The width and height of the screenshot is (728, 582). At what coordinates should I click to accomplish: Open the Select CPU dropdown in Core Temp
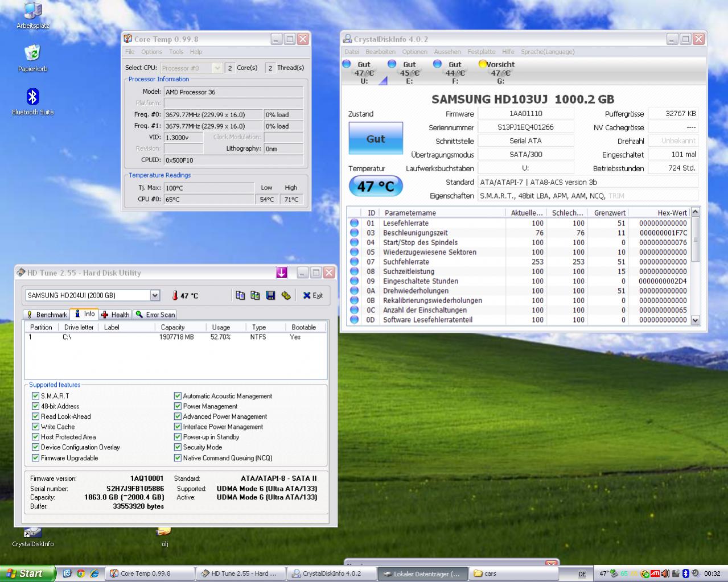point(217,68)
